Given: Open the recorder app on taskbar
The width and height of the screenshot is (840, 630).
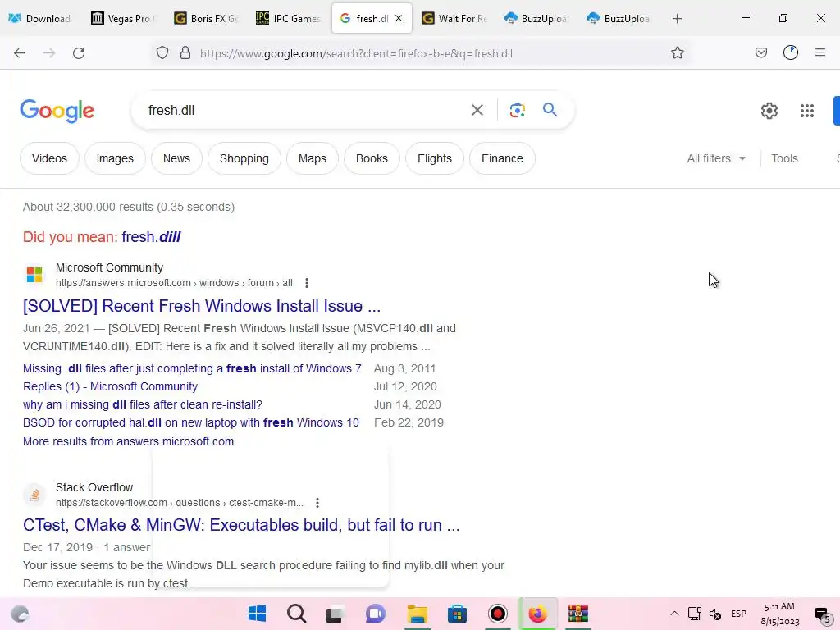Looking at the screenshot, I should (498, 614).
